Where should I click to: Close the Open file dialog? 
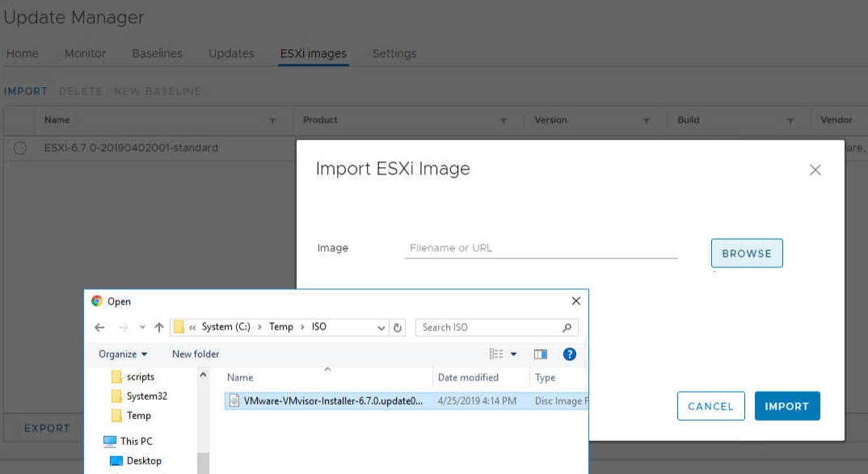tap(575, 301)
